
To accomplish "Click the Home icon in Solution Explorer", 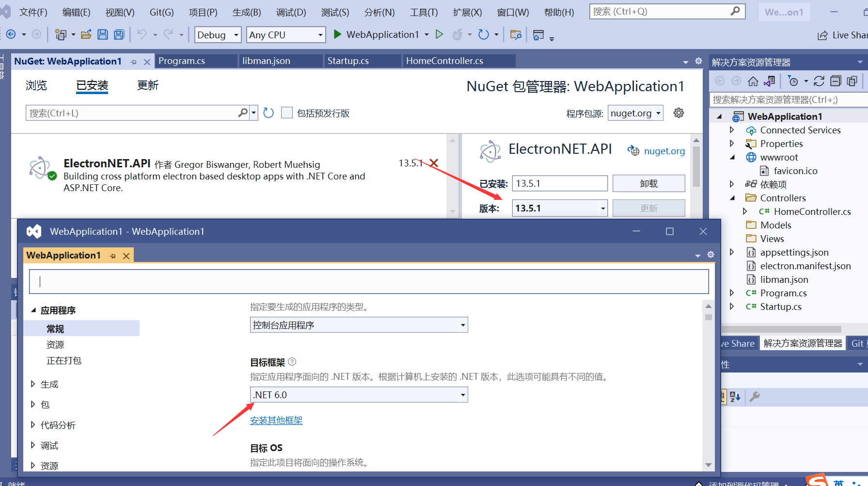I will click(x=753, y=81).
